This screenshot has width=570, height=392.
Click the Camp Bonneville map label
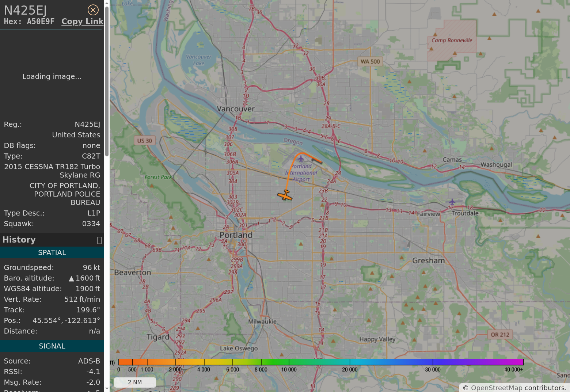(x=452, y=41)
